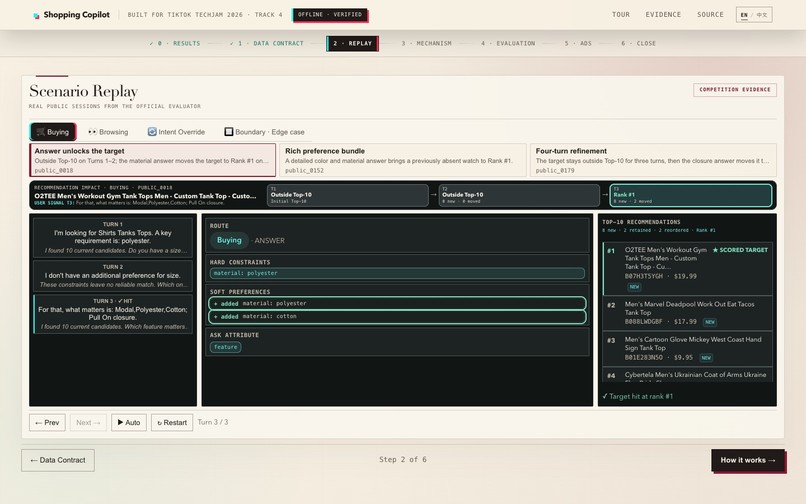
Task: Select the Boundary · Edge case tab
Action: coord(265,132)
